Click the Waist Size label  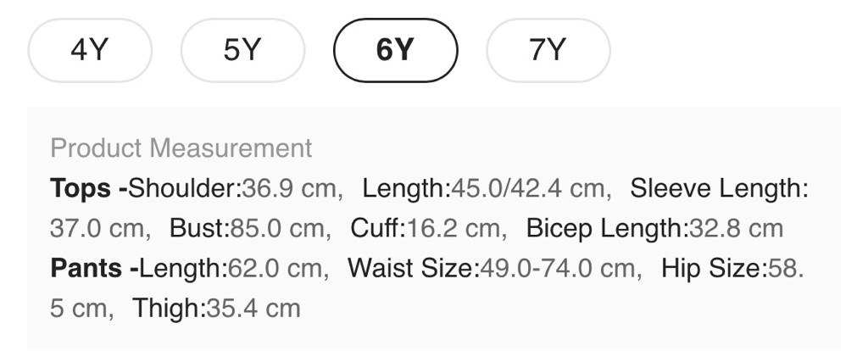[410, 269]
